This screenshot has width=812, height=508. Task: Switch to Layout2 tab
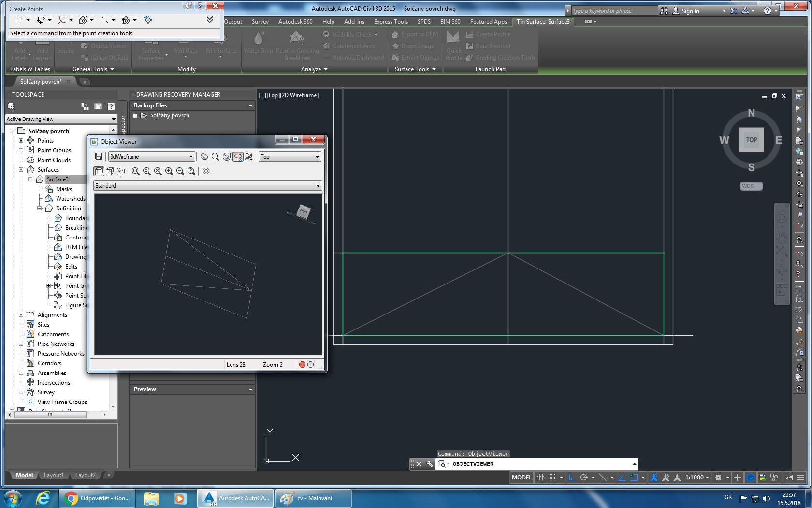click(85, 475)
